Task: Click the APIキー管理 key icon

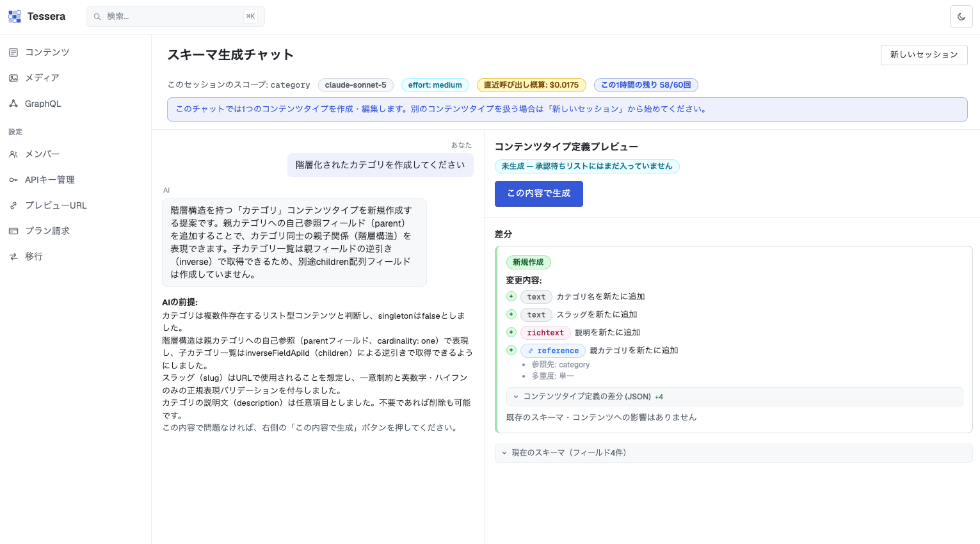Action: pyautogui.click(x=13, y=180)
